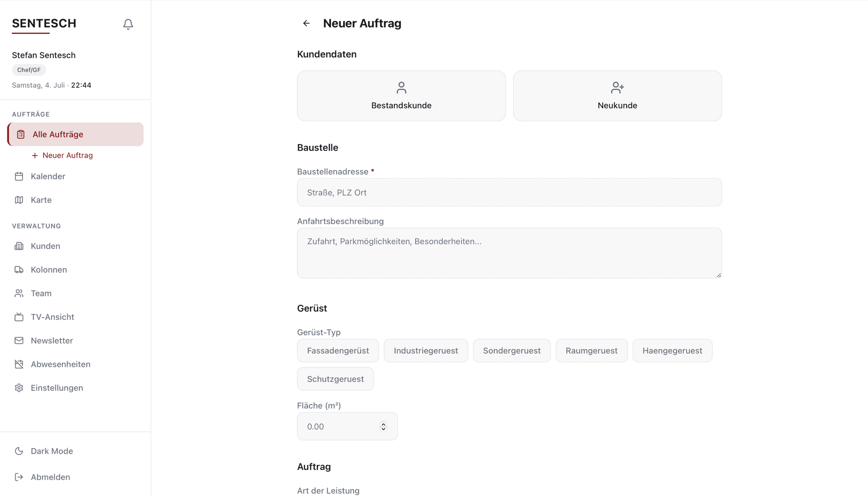This screenshot has width=868, height=496.
Task: Click the gear icon next to Einstellungen
Action: pos(19,388)
